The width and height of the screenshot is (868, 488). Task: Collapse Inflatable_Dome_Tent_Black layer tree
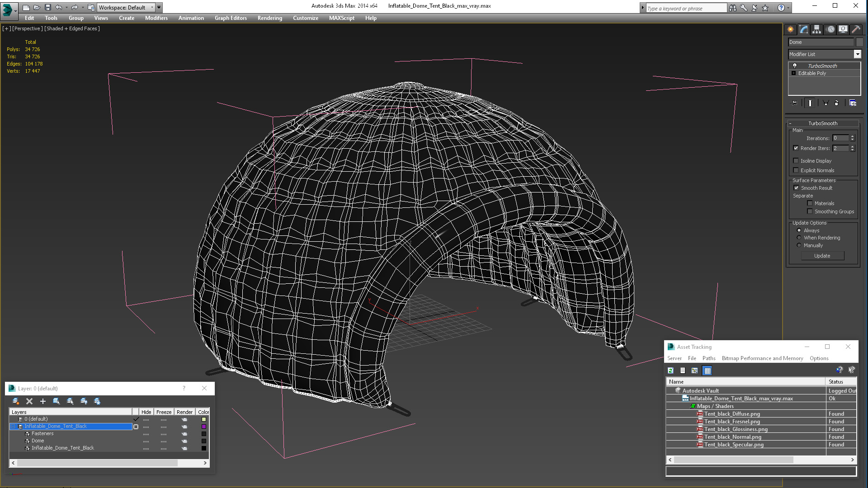(13, 427)
